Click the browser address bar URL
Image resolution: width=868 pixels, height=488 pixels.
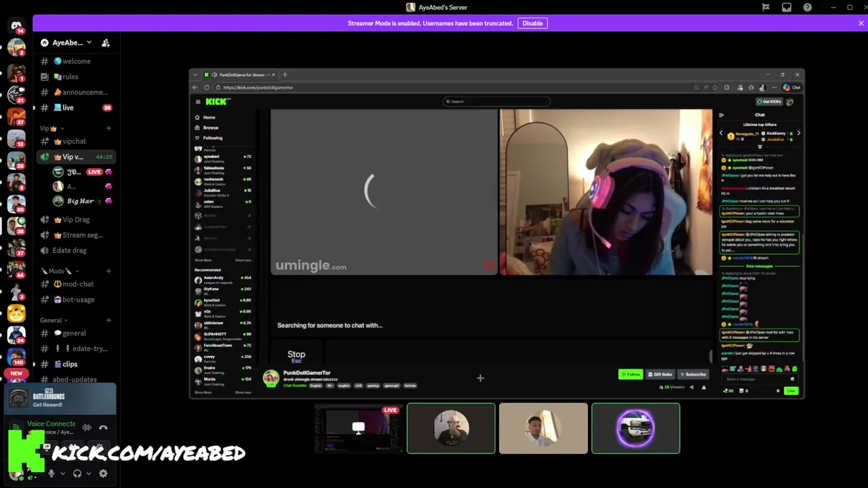[258, 87]
